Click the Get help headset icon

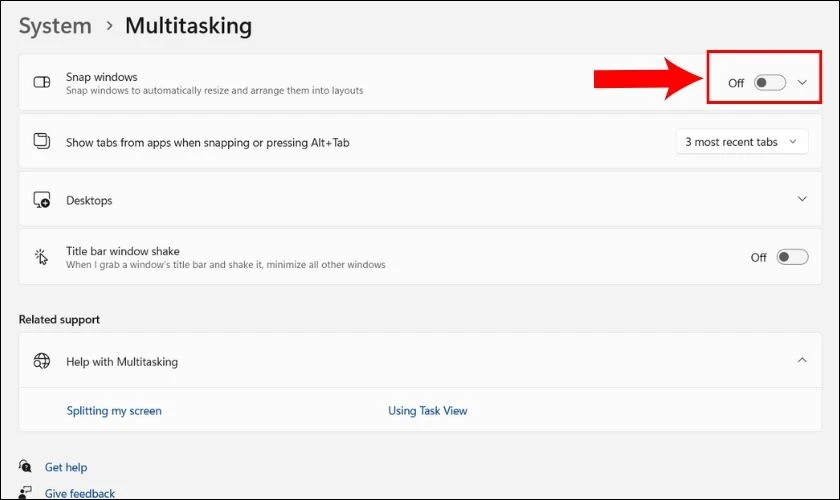coord(25,466)
